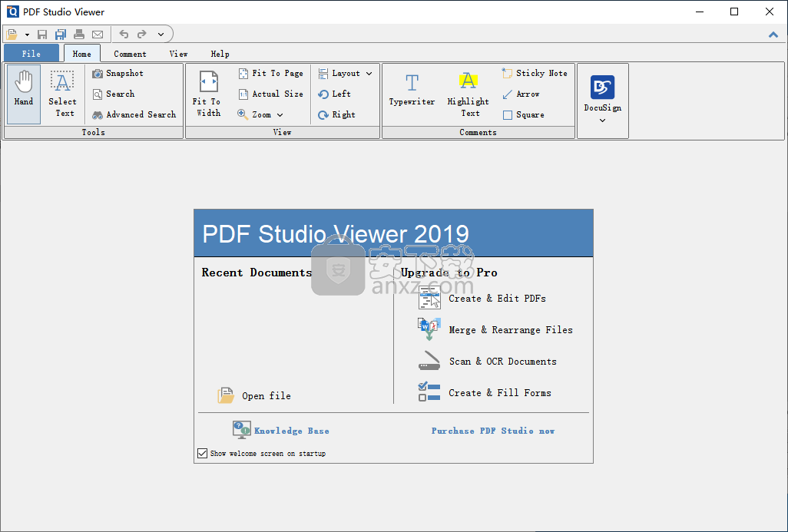Apply Fit To Width view

pos(208,94)
